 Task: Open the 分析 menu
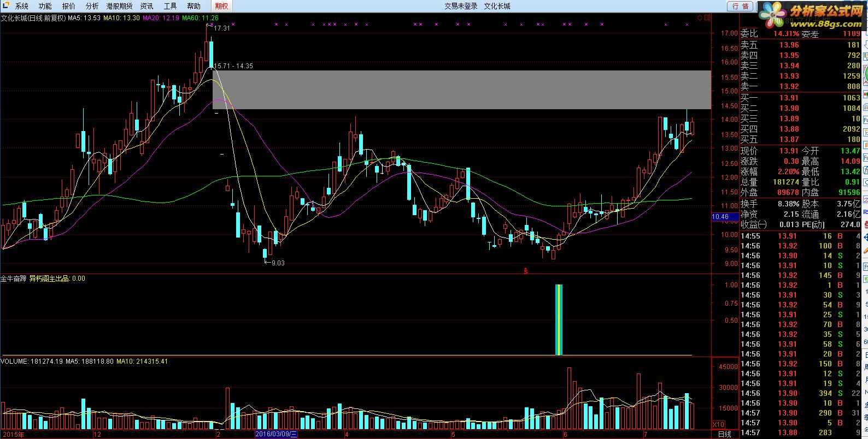pyautogui.click(x=92, y=6)
